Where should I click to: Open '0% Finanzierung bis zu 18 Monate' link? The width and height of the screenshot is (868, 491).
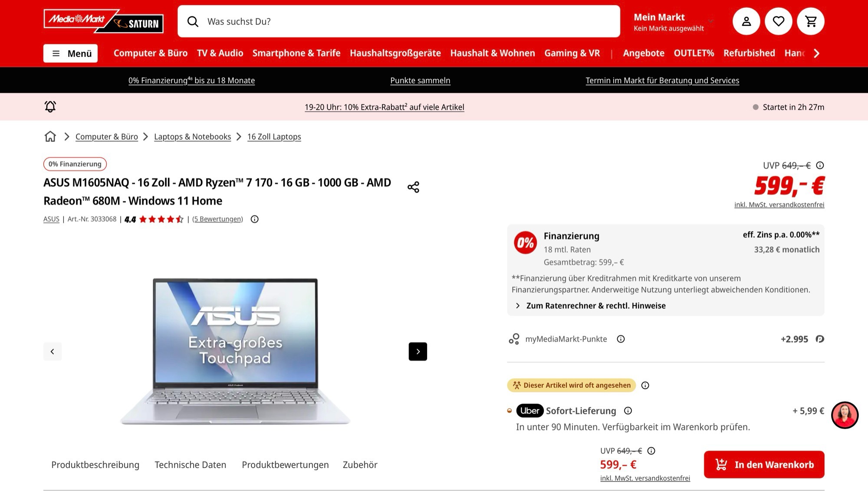pos(191,80)
